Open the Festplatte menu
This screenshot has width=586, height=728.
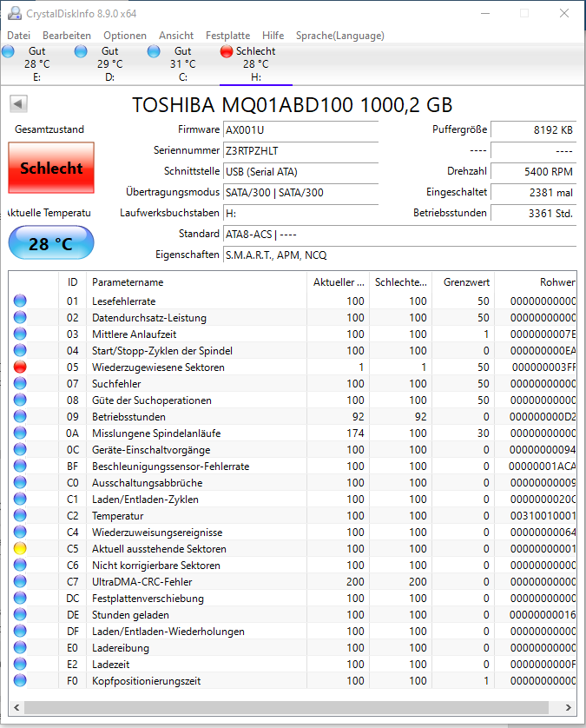227,36
